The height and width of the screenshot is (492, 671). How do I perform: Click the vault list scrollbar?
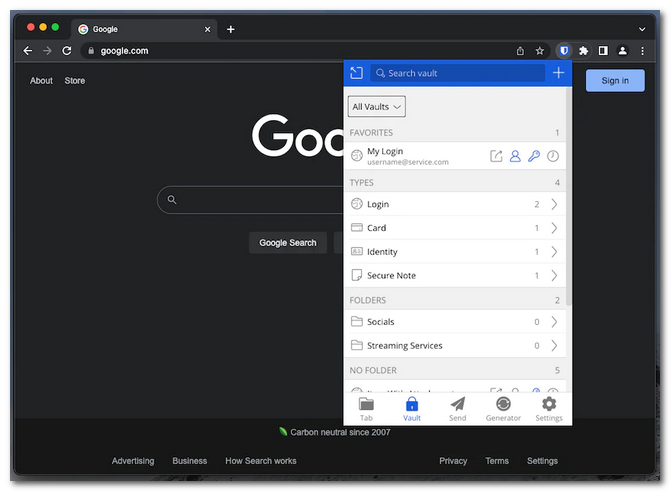point(569,197)
